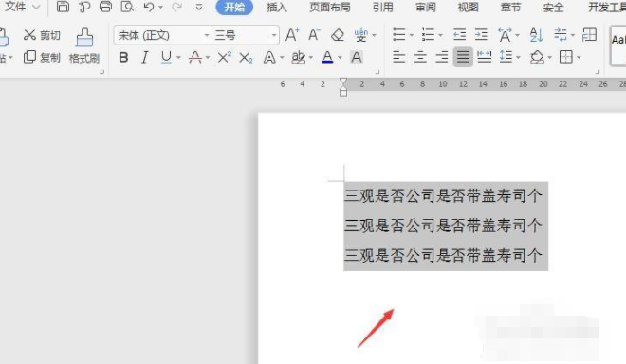Click the line spacing icon
Screen dimensions: 626x364
[x=506, y=58]
